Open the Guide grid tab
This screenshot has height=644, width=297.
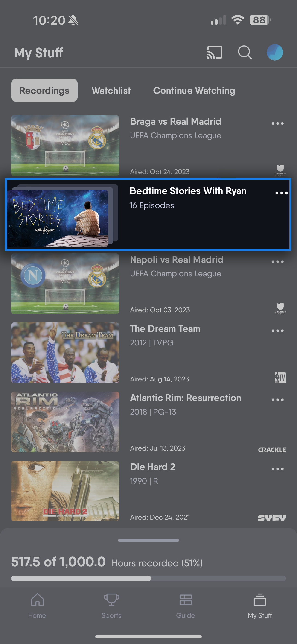(x=186, y=606)
